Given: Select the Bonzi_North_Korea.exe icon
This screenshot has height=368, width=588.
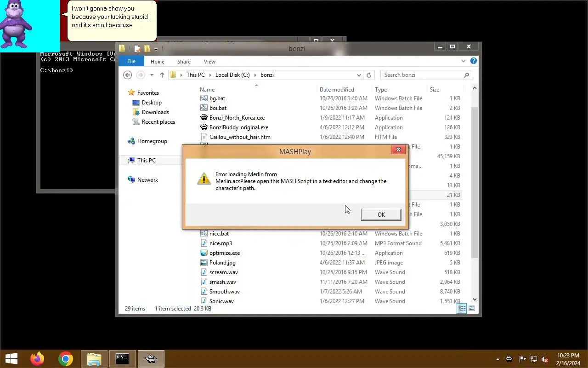Looking at the screenshot, I should click(204, 118).
